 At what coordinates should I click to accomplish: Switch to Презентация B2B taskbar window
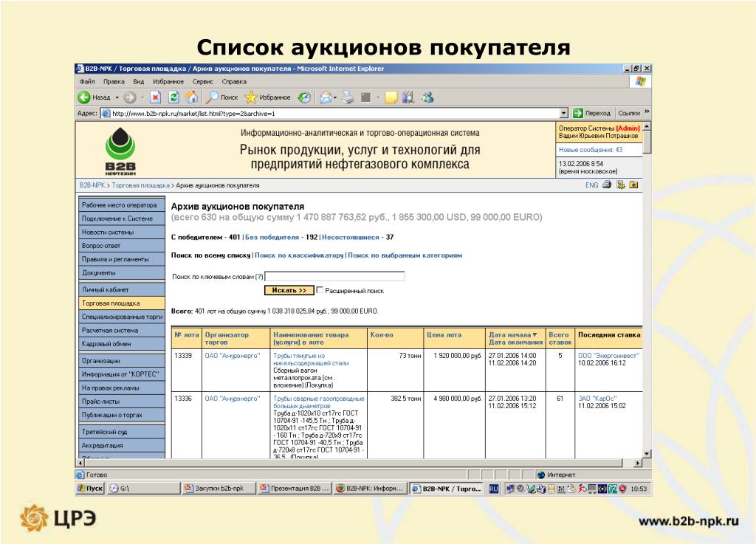tap(294, 489)
